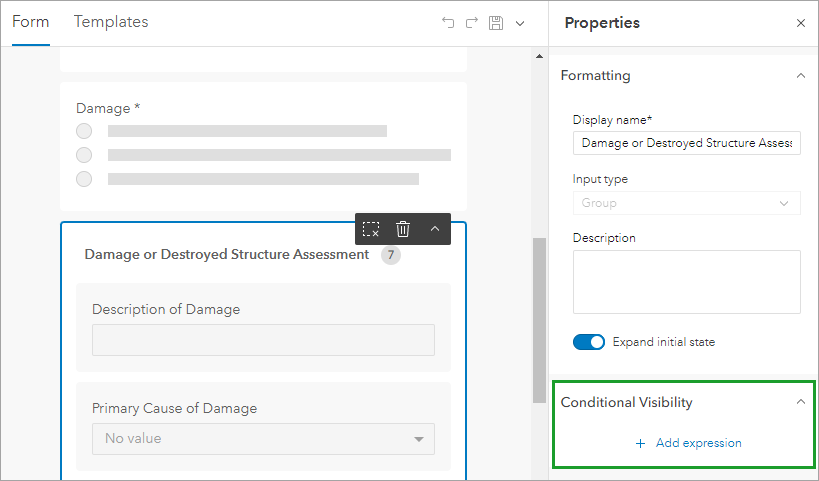The width and height of the screenshot is (819, 481).
Task: Edit the Display name field
Action: pos(686,143)
